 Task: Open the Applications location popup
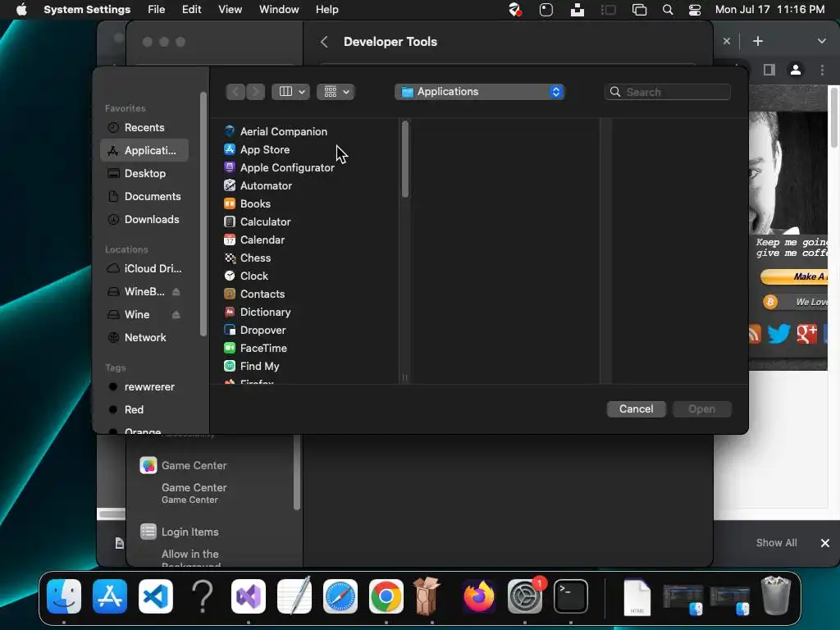point(479,92)
